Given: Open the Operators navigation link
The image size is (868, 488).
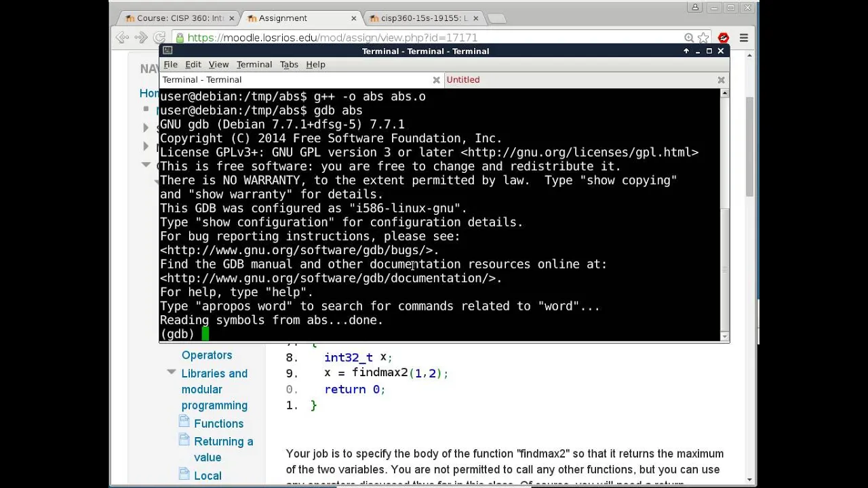Looking at the screenshot, I should pyautogui.click(x=207, y=355).
